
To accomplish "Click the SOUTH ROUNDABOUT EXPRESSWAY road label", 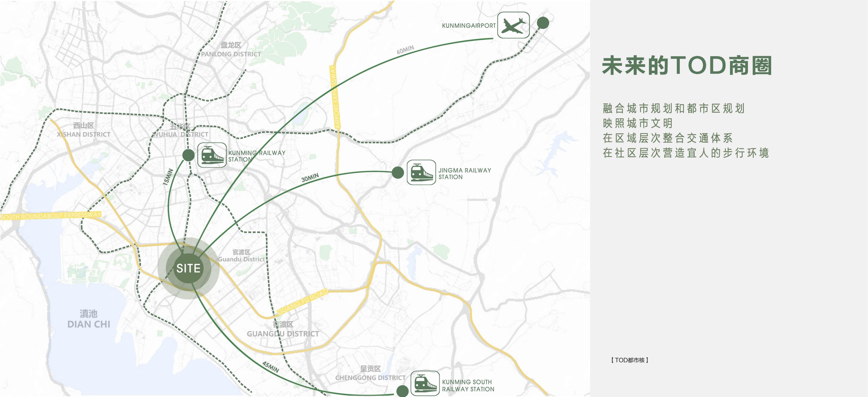I will pos(50,216).
